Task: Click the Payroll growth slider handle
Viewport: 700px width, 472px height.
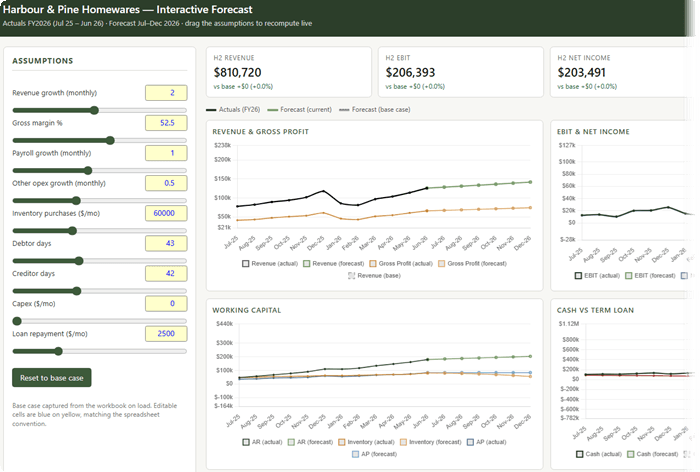Action: [88, 171]
